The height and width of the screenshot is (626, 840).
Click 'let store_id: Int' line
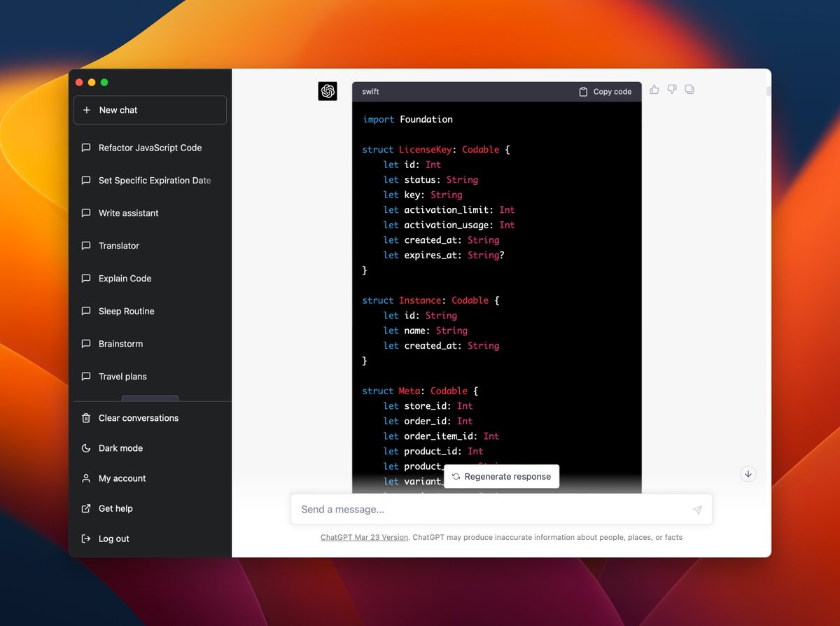coord(428,406)
